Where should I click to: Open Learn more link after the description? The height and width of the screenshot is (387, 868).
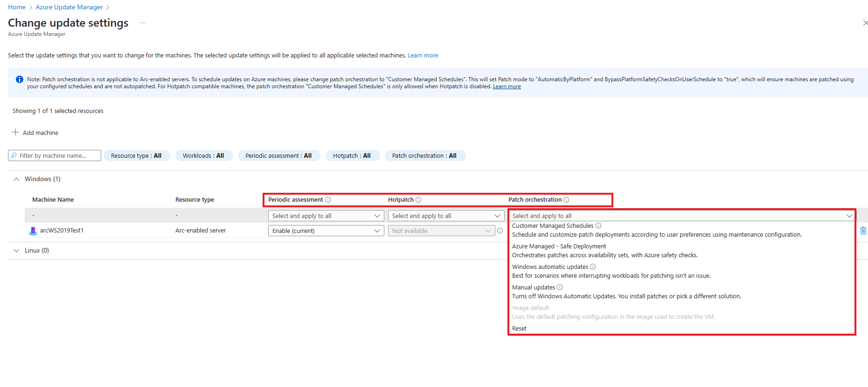(423, 55)
